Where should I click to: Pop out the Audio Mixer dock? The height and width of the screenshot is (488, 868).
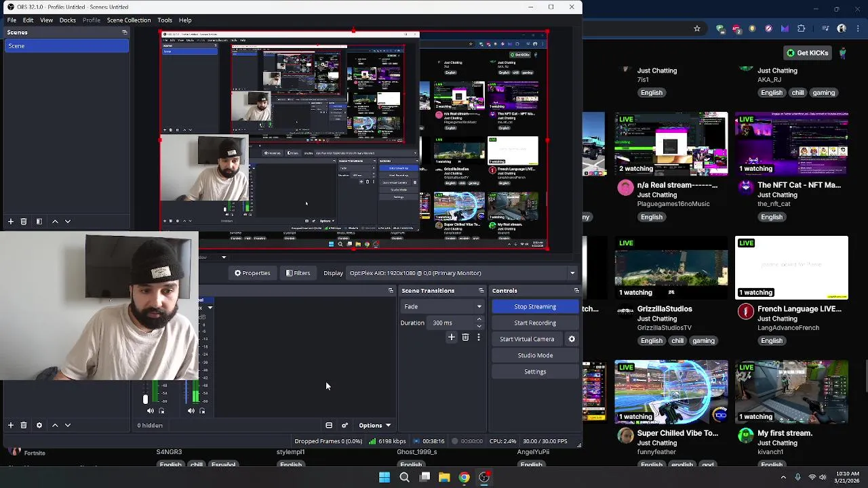point(391,291)
